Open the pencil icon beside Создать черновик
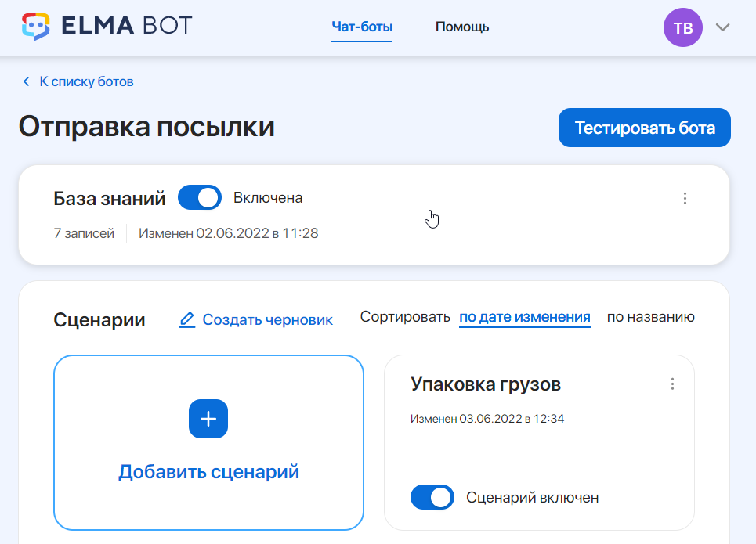The height and width of the screenshot is (544, 756). 186,319
